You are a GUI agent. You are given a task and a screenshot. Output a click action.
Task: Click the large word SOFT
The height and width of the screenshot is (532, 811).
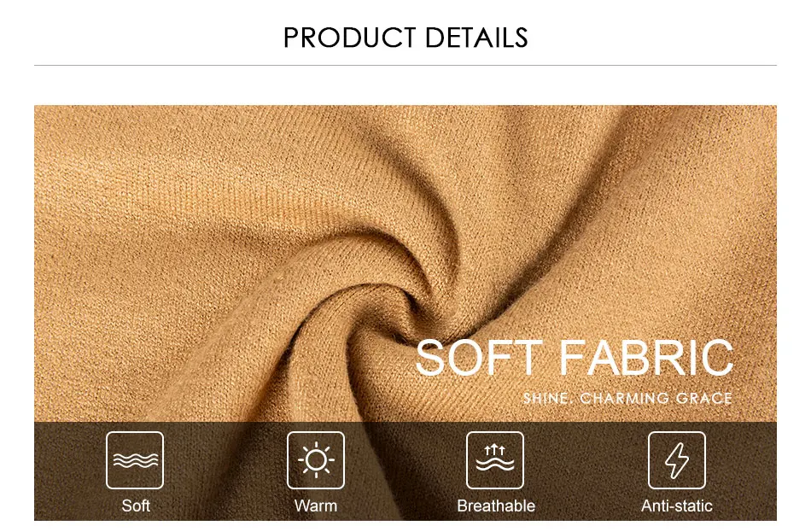point(480,358)
